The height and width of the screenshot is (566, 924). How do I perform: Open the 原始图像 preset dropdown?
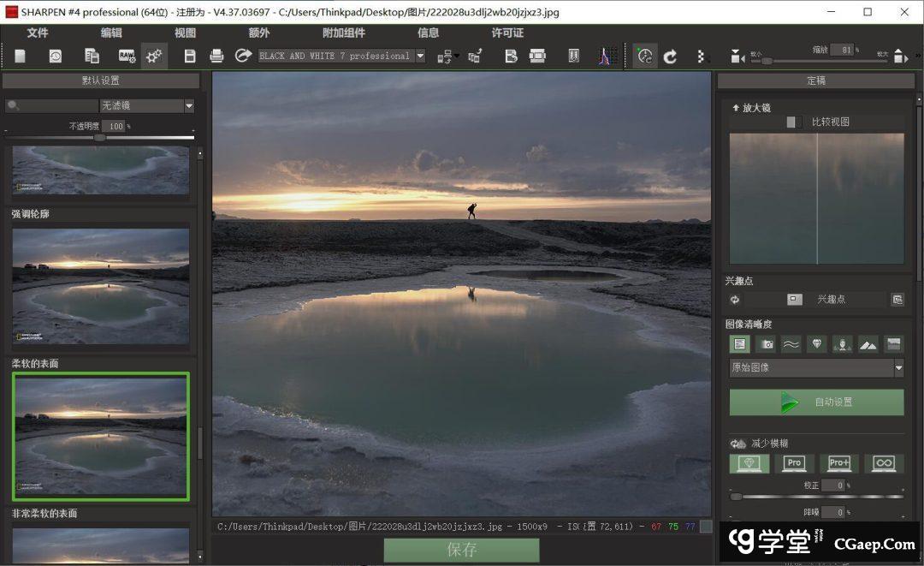point(898,367)
